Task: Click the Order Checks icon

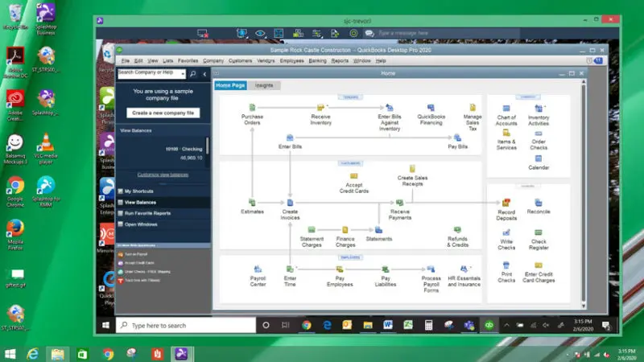Action: click(x=539, y=134)
